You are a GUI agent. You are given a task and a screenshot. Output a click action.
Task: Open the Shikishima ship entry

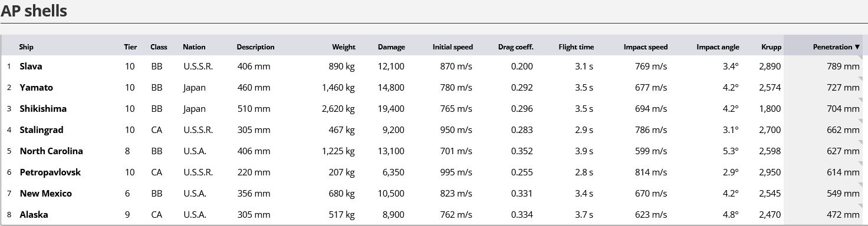(x=43, y=109)
